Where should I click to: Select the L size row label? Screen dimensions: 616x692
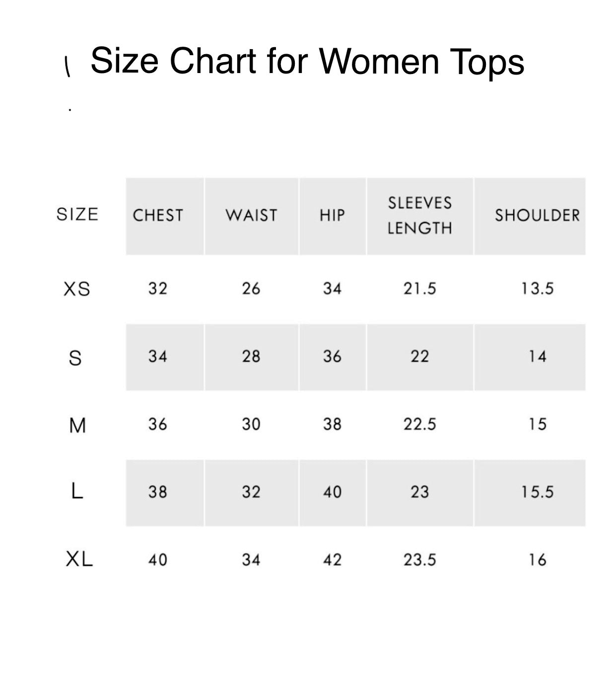tap(76, 492)
